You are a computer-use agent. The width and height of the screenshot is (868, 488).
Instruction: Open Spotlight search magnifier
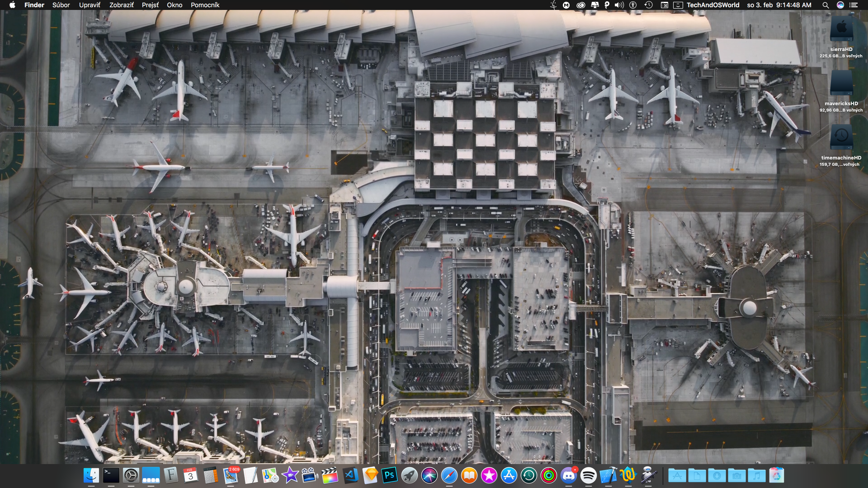(826, 5)
